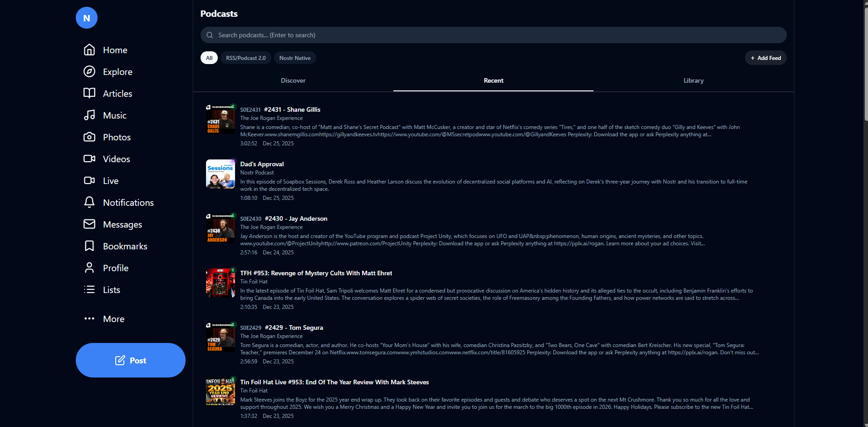868x427 pixels.
Task: Open Notifications via the bell icon
Action: [89, 203]
